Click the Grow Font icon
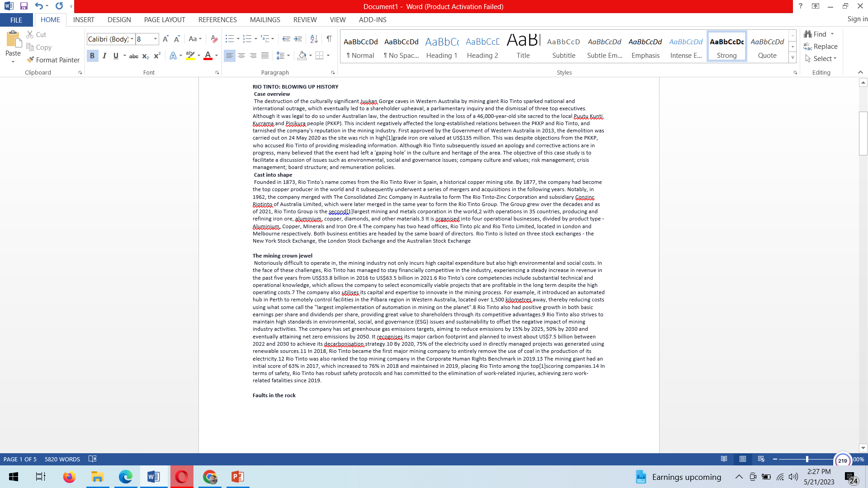 pyautogui.click(x=165, y=39)
